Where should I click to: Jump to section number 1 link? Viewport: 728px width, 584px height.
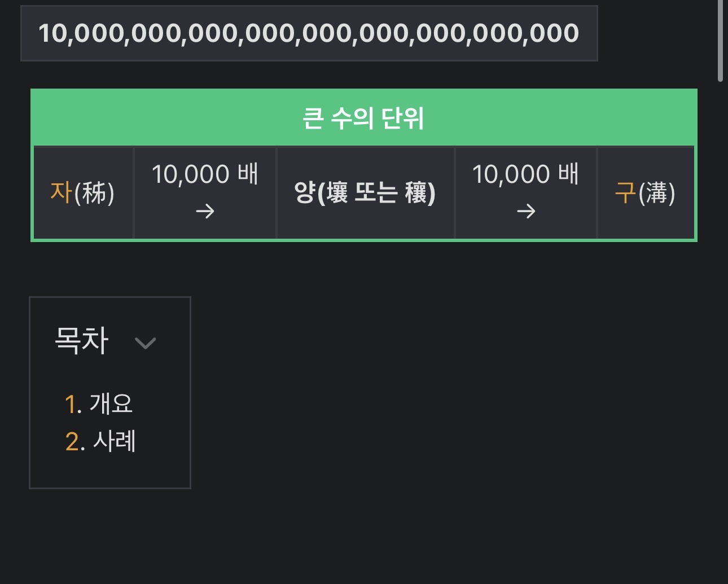[x=73, y=404]
